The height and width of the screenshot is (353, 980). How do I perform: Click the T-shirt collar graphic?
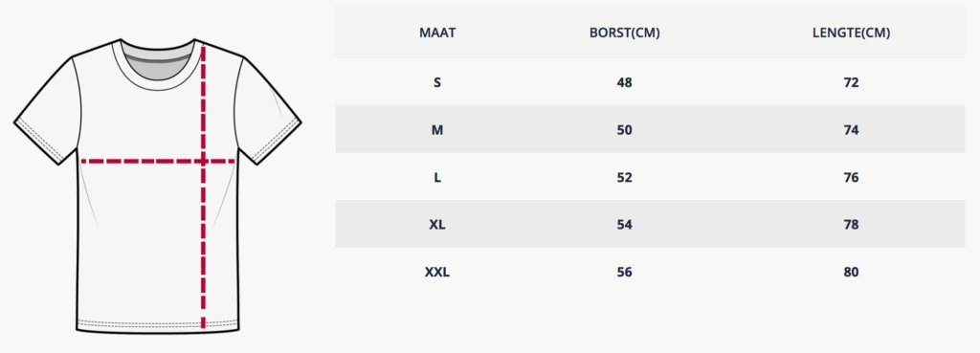tap(158, 66)
